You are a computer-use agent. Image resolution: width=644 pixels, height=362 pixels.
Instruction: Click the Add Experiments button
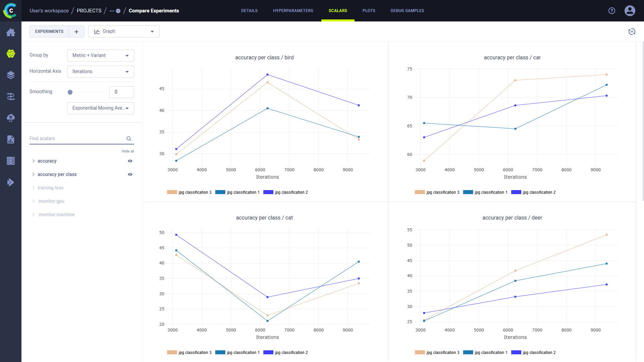click(76, 31)
